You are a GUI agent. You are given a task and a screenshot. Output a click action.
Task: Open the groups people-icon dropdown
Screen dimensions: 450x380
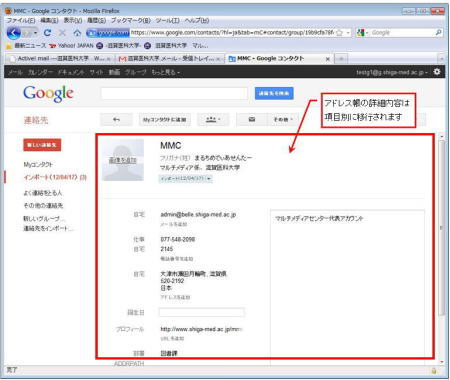pos(213,119)
